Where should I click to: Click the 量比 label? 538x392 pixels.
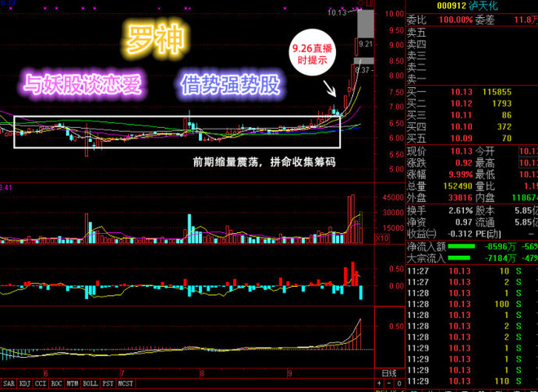485,187
